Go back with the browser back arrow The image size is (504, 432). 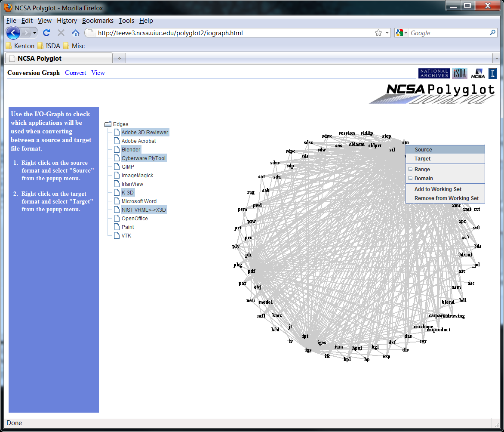point(13,33)
